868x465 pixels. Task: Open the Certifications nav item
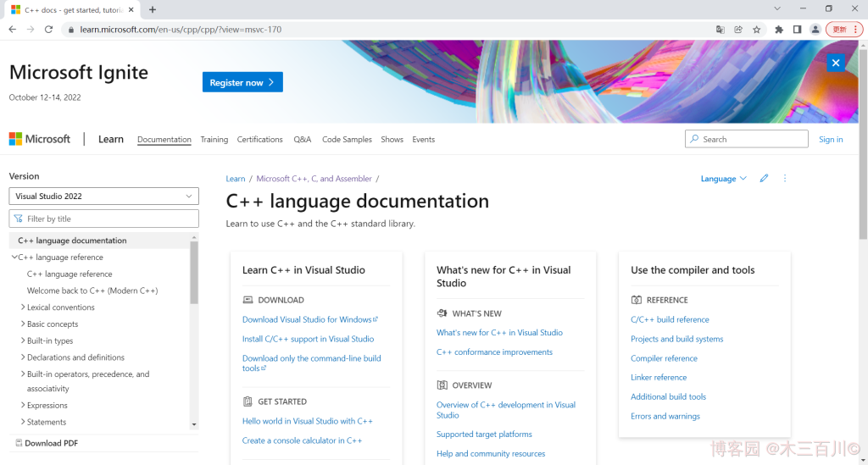click(x=259, y=140)
